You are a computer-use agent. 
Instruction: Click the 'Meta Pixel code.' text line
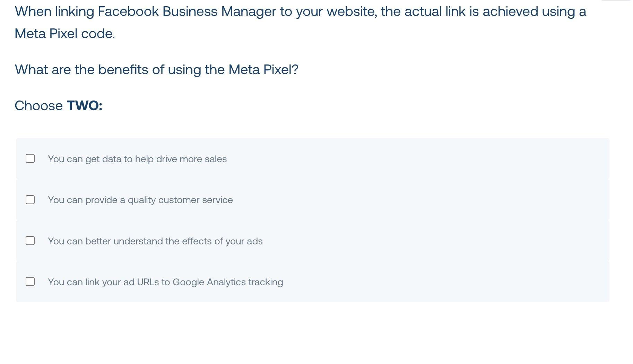(x=65, y=34)
